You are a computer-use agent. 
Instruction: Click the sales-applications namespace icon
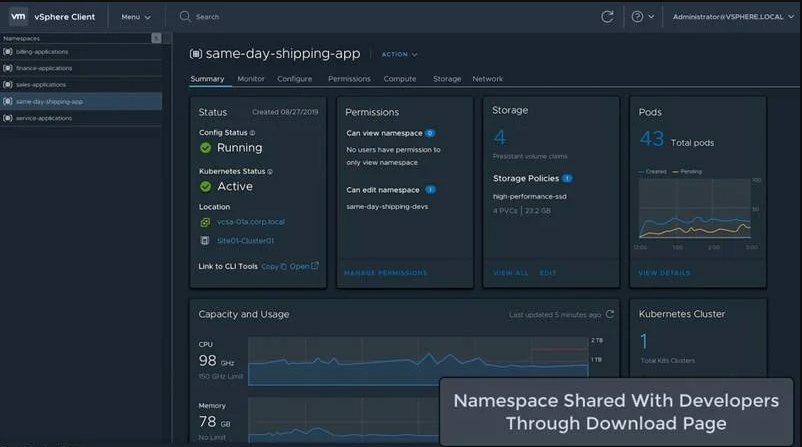tap(8, 84)
